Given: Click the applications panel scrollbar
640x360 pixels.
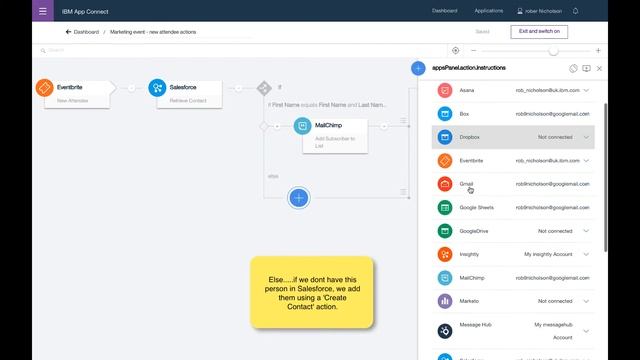Looking at the screenshot, I should pyautogui.click(x=605, y=178).
